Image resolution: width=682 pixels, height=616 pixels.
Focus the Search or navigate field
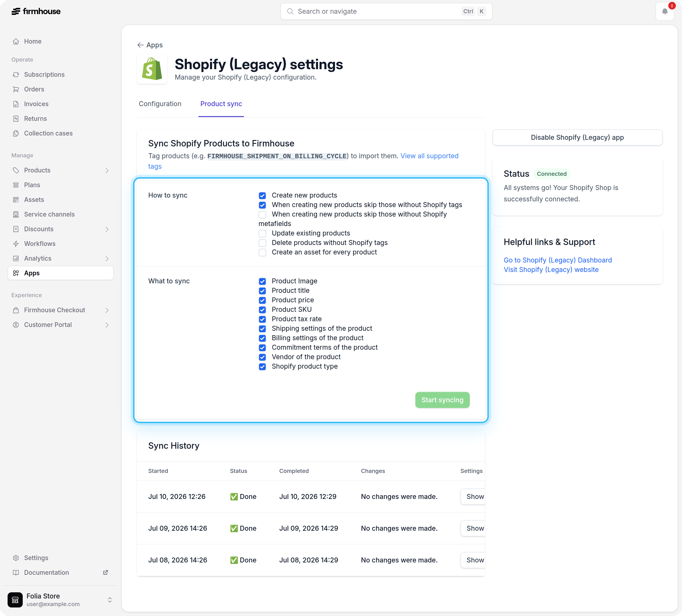coord(386,12)
